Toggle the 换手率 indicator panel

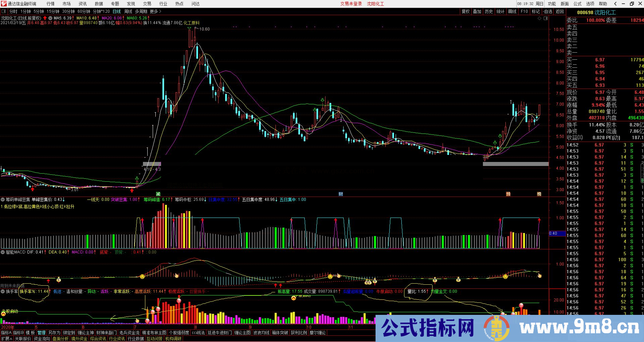(3, 291)
